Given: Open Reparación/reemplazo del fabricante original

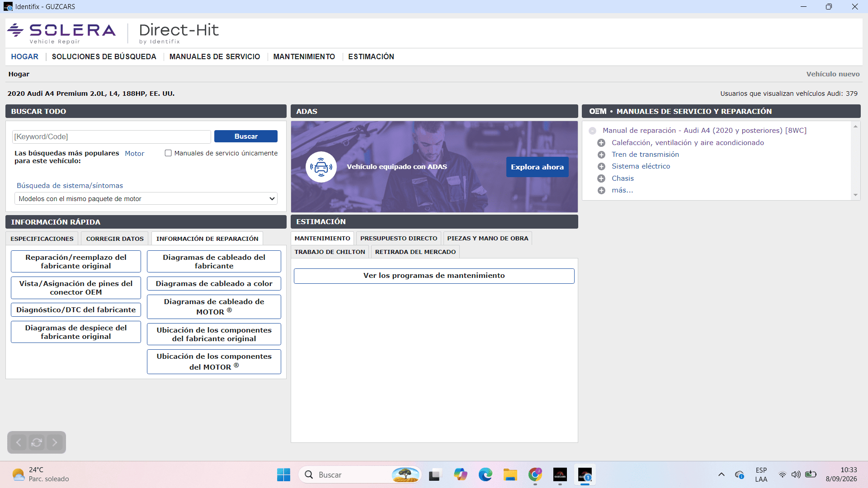Looking at the screenshot, I should [x=76, y=262].
